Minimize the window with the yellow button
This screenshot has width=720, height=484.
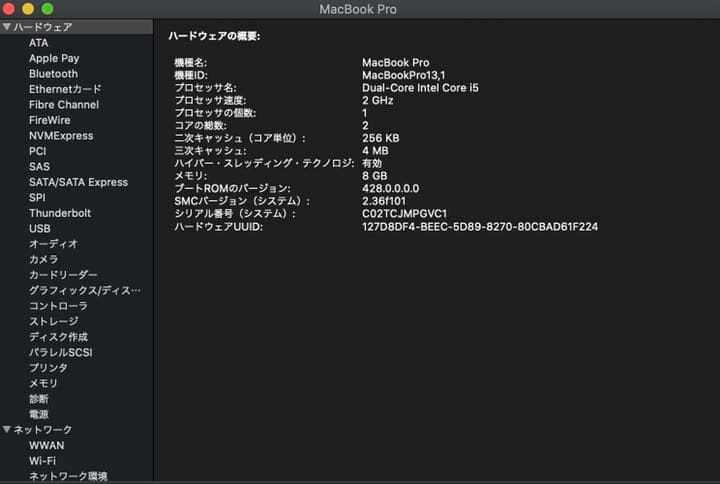pyautogui.click(x=28, y=9)
